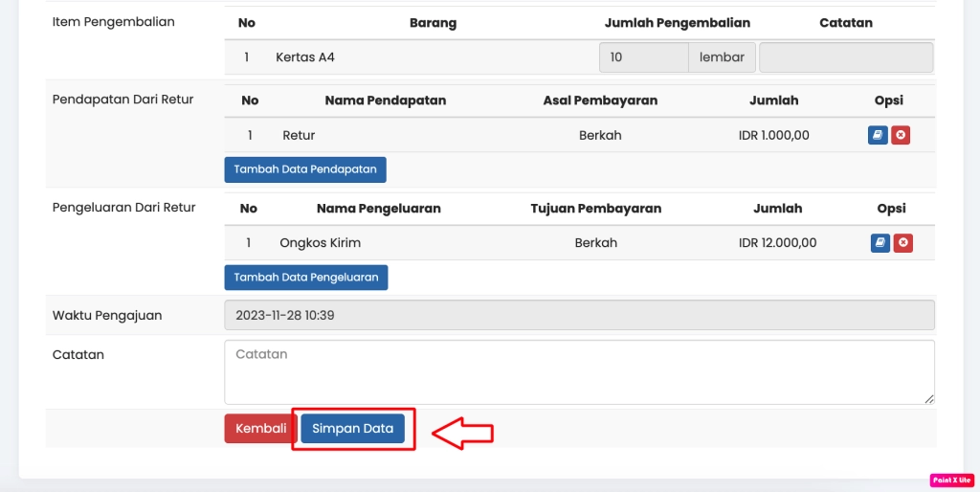The image size is (980, 492).
Task: Grab the Catatan textarea resize handle
Action: pyautogui.click(x=929, y=398)
